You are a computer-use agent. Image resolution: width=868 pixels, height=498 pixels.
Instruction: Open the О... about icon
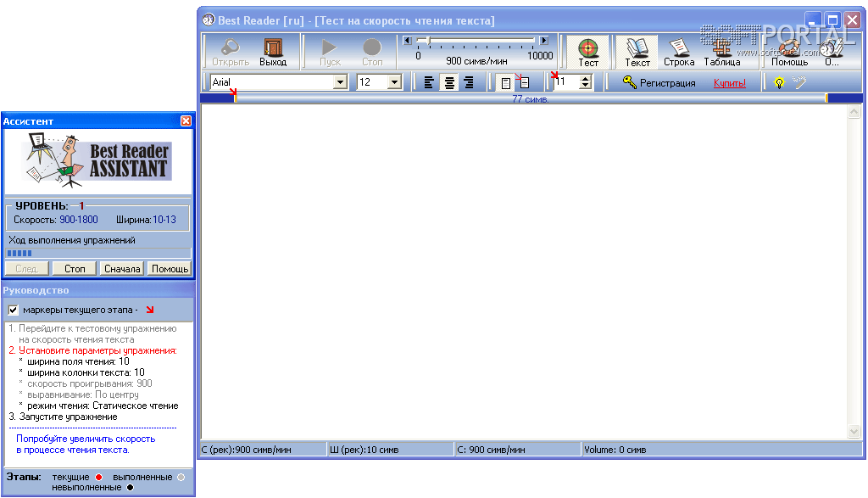pos(832,52)
